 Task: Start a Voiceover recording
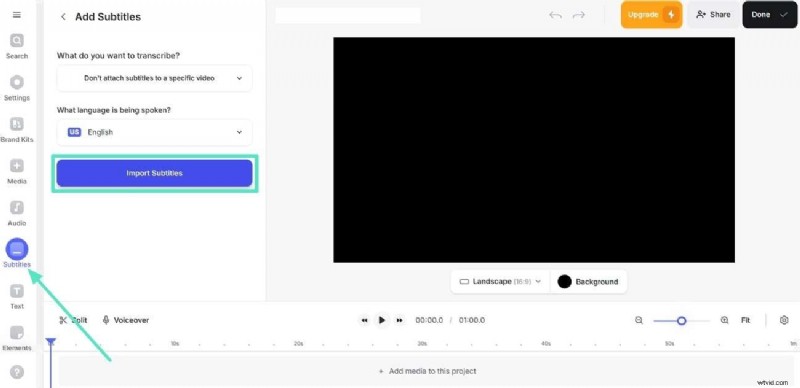[x=126, y=320]
